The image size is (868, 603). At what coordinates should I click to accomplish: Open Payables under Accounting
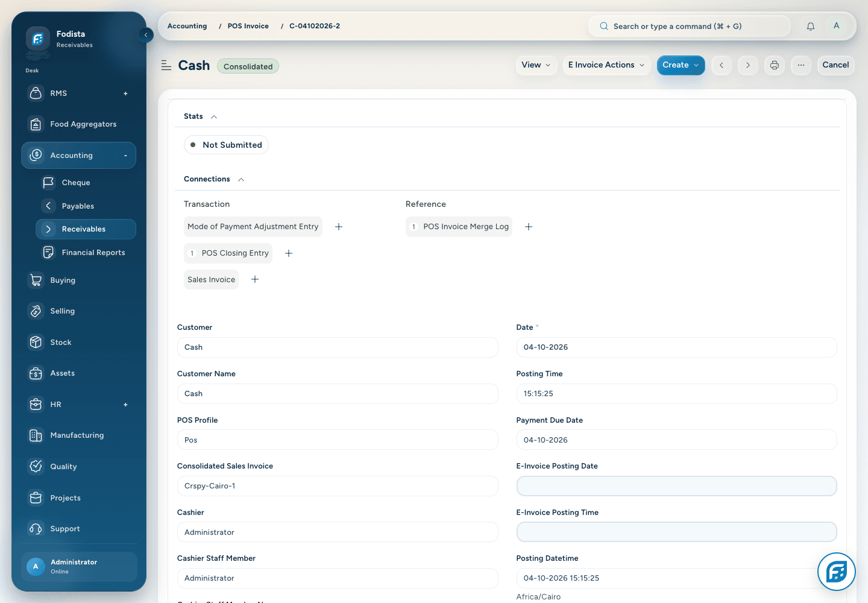tap(86, 206)
